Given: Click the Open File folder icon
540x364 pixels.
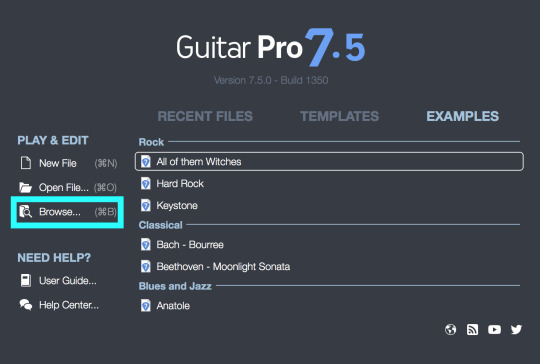Looking at the screenshot, I should (x=25, y=188).
